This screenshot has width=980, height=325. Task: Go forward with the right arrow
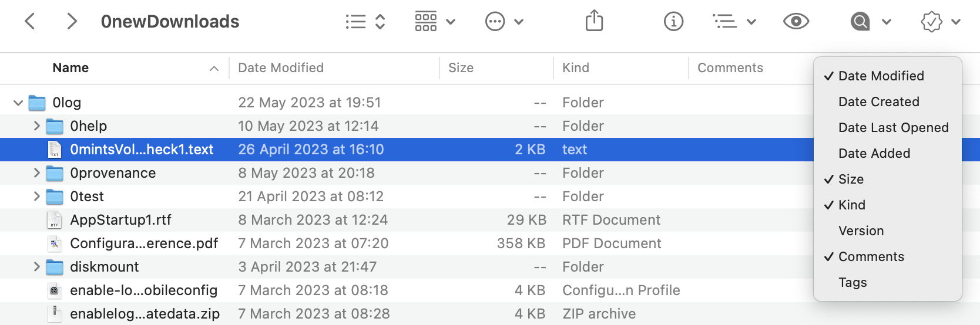pos(72,22)
